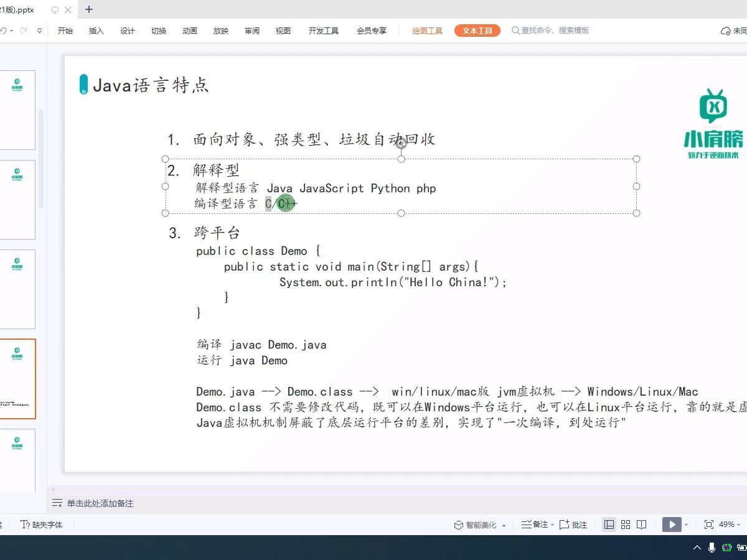747x560 pixels.
Task: Open the 开发工具 ribbon tab
Action: (x=323, y=30)
